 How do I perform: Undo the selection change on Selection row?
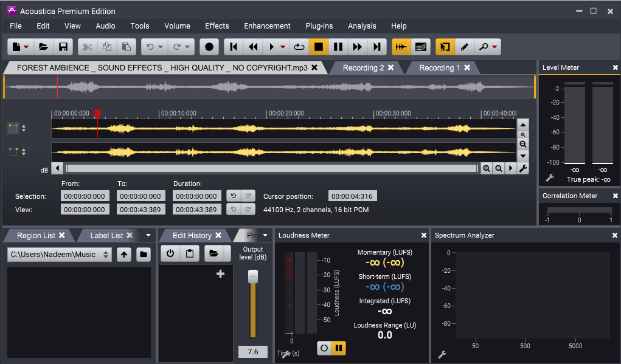[234, 196]
